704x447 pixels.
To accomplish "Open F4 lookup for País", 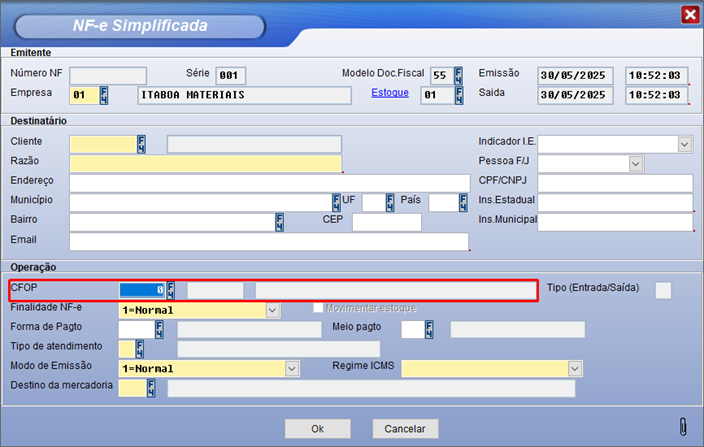I will pos(463,202).
